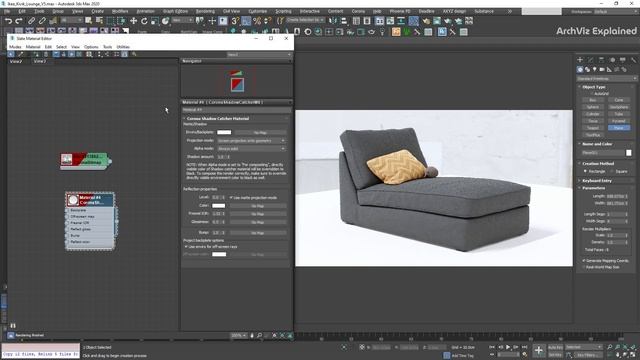Image resolution: width=640 pixels, height=360 pixels.
Task: Open the Corona menu
Action: (358, 11)
